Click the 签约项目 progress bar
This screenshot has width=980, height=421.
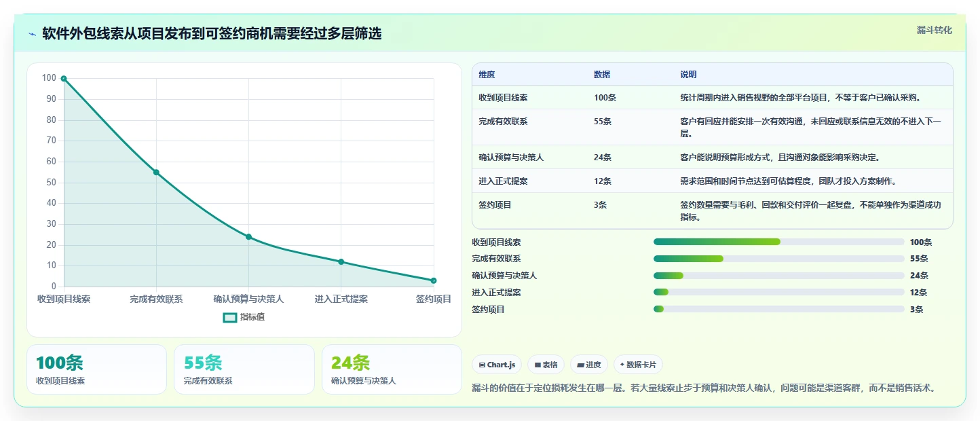click(x=778, y=310)
